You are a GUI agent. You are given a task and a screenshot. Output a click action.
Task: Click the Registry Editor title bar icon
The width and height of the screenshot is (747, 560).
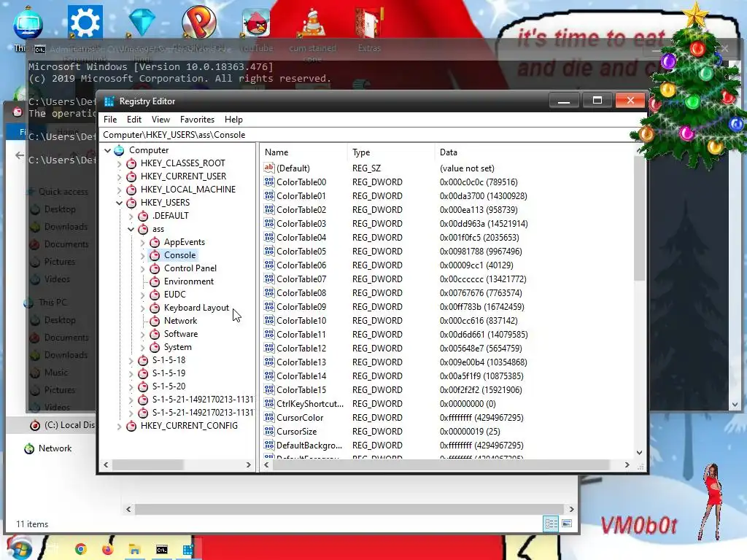pos(109,101)
